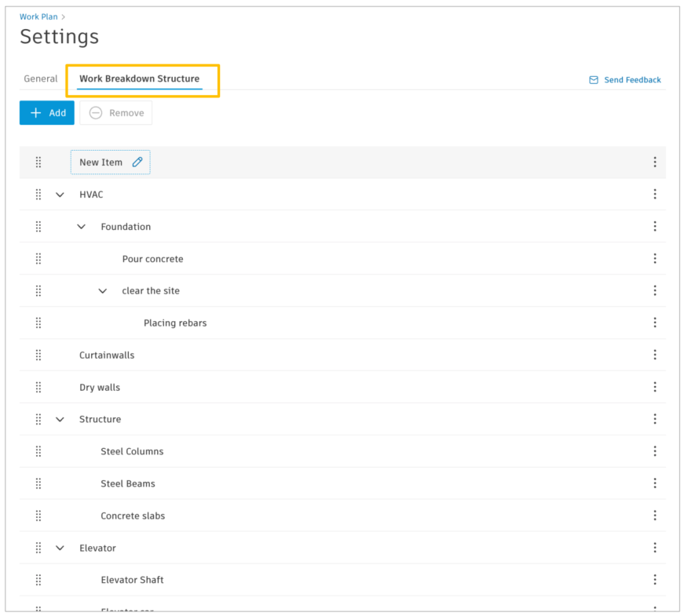Go back via Work Plan breadcrumb

[38, 16]
